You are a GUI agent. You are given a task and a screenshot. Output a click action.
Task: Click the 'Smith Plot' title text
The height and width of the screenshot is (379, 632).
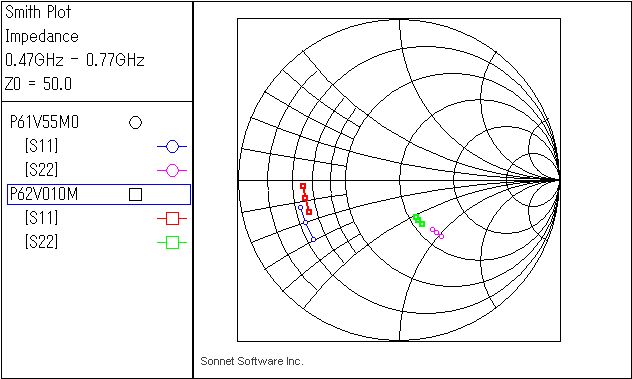(x=38, y=12)
